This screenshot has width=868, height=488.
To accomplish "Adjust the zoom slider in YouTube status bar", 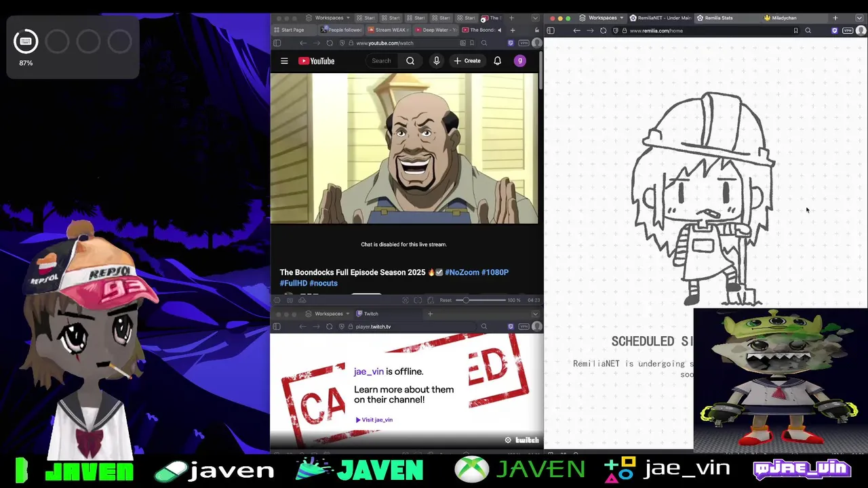I will pyautogui.click(x=480, y=300).
